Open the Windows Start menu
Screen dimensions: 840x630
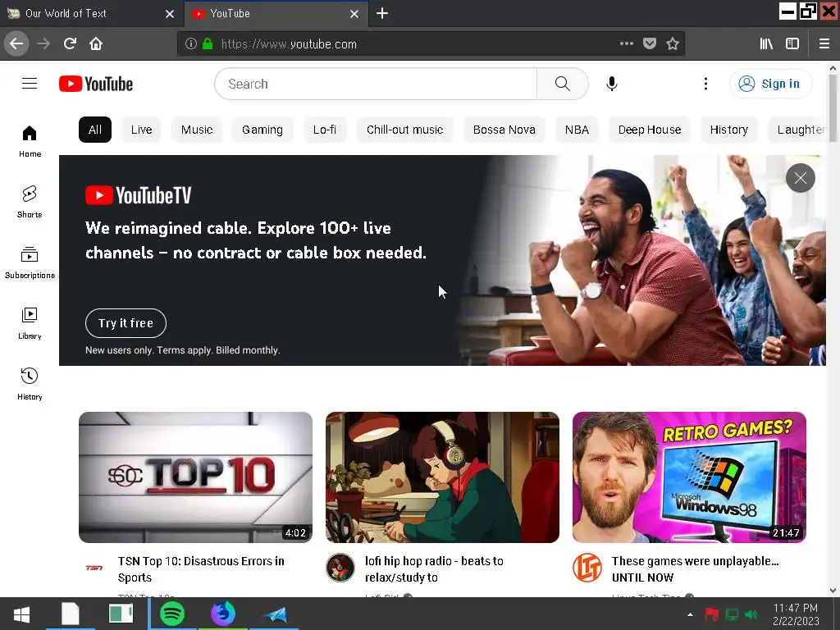(x=21, y=614)
